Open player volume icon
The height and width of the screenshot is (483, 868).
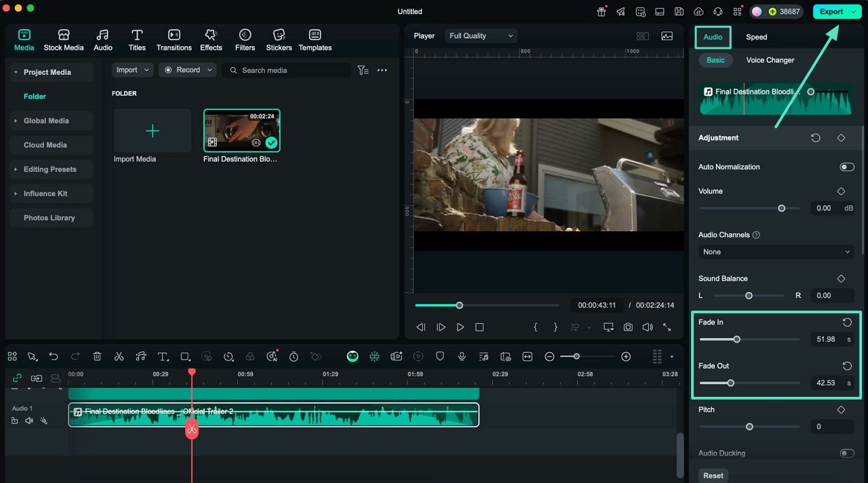647,327
